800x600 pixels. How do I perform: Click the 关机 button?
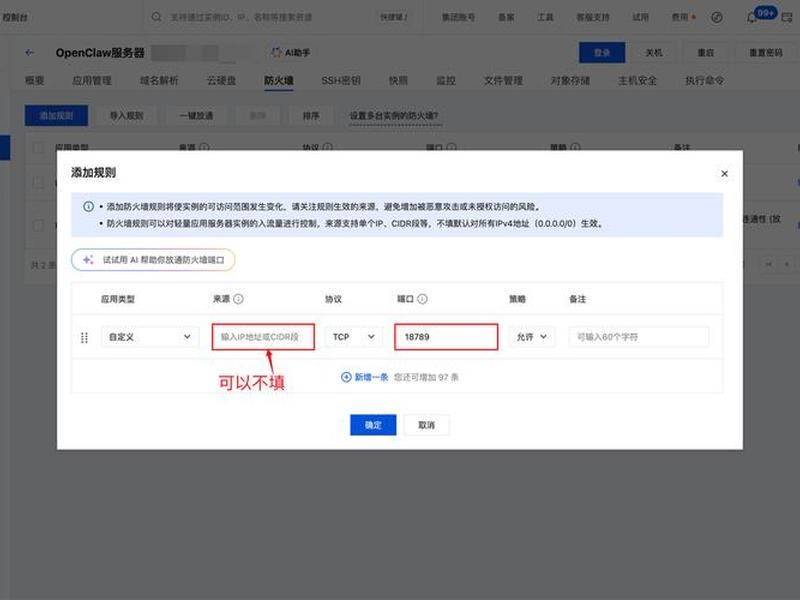654,53
